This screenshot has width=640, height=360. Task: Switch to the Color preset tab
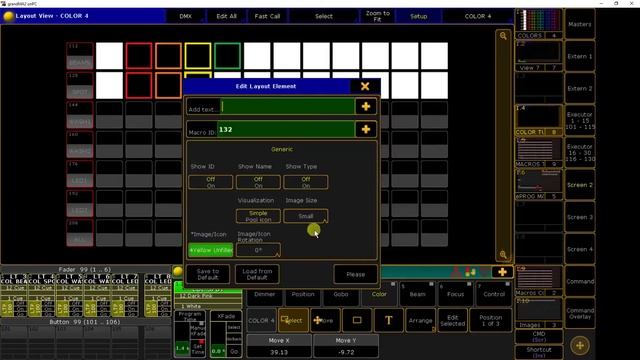click(x=379, y=294)
